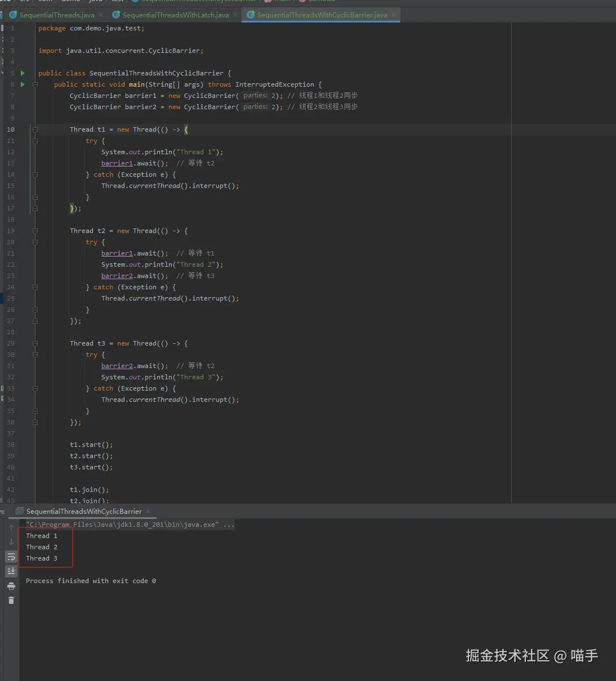Image resolution: width=616 pixels, height=681 pixels.
Task: Click 'Thread 3' output line in console
Action: 42,558
